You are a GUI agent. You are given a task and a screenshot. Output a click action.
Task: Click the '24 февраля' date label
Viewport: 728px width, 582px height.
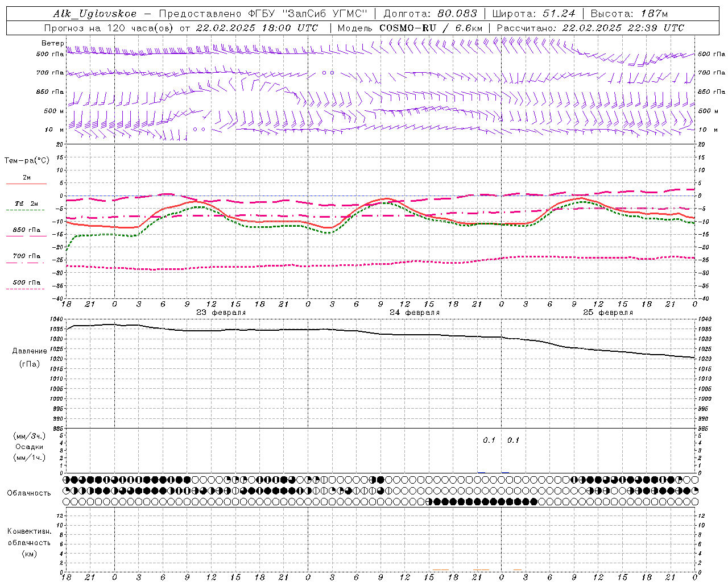(x=415, y=313)
